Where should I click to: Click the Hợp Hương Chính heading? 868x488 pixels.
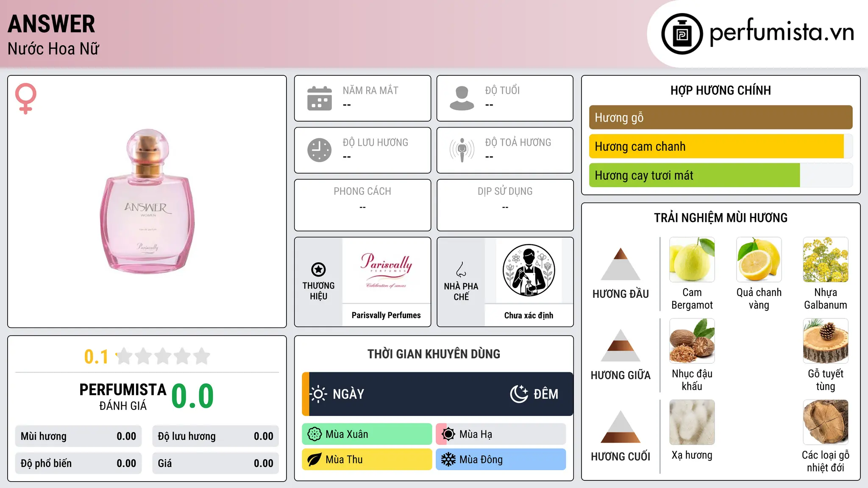(721, 90)
